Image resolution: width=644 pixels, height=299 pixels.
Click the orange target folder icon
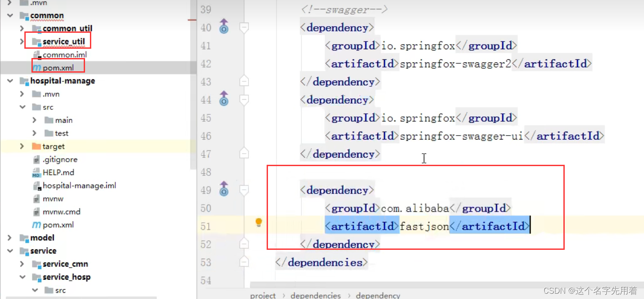(36, 146)
